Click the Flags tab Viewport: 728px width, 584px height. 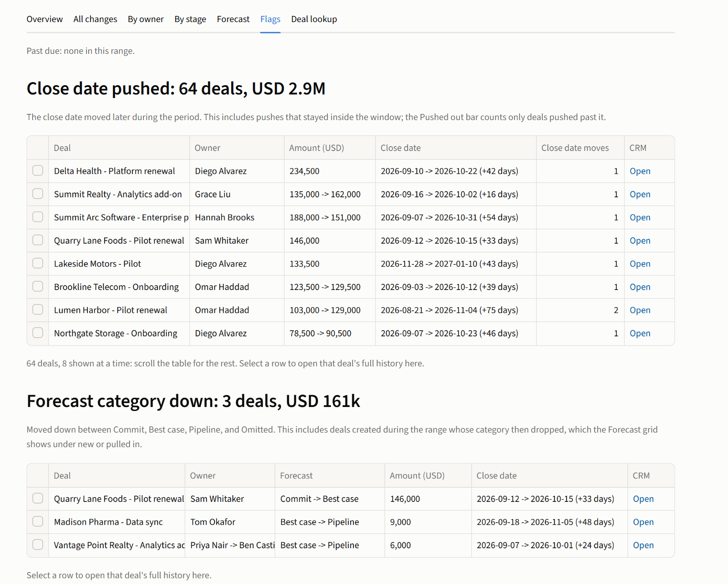[270, 19]
